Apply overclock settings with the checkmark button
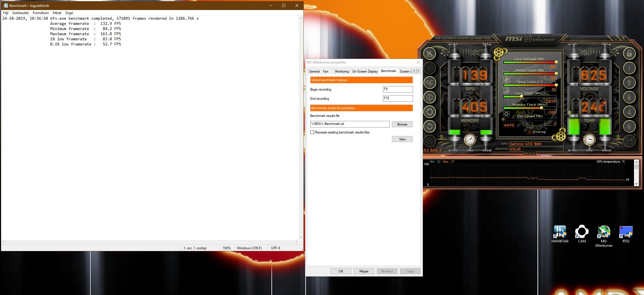The width and height of the screenshot is (644, 295). [x=430, y=141]
